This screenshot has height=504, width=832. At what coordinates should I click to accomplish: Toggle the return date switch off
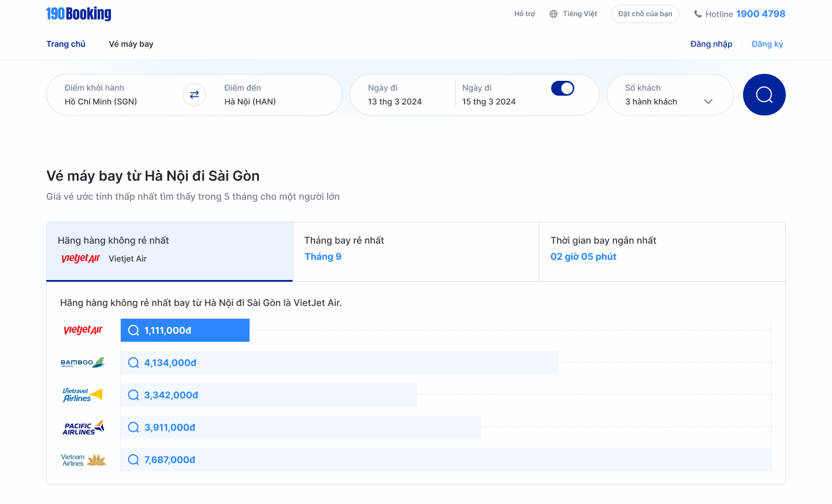click(x=562, y=88)
